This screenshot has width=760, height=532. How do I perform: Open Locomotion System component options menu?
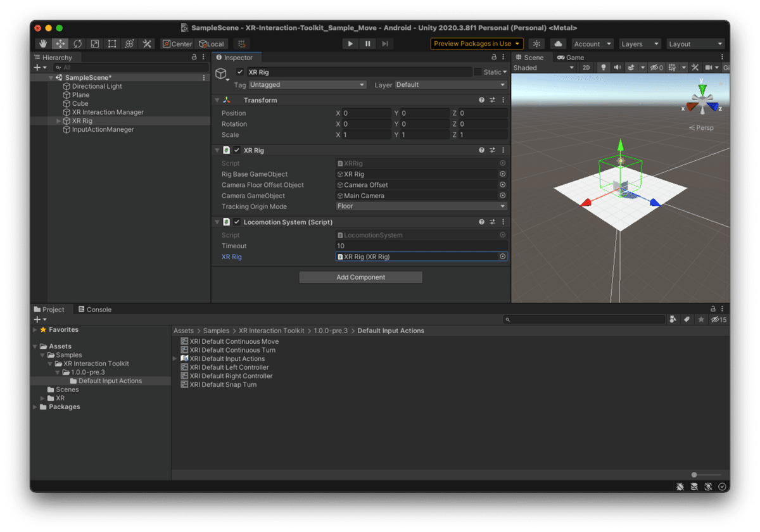[x=503, y=222]
